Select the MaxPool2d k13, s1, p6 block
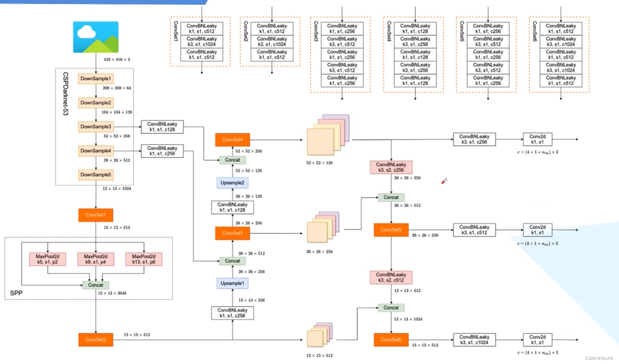619x364 pixels. [x=144, y=259]
